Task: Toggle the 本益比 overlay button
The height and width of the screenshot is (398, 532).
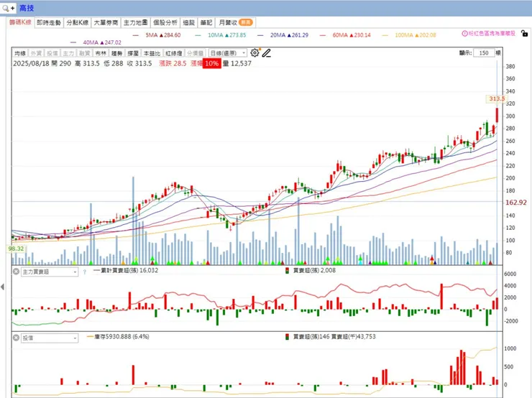Action: (152, 53)
